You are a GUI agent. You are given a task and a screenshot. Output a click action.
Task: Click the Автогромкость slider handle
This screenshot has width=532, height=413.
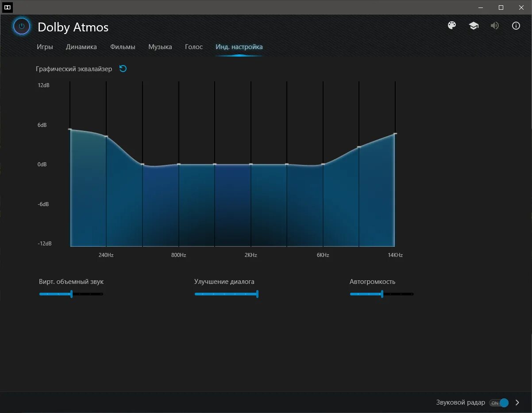pos(382,294)
